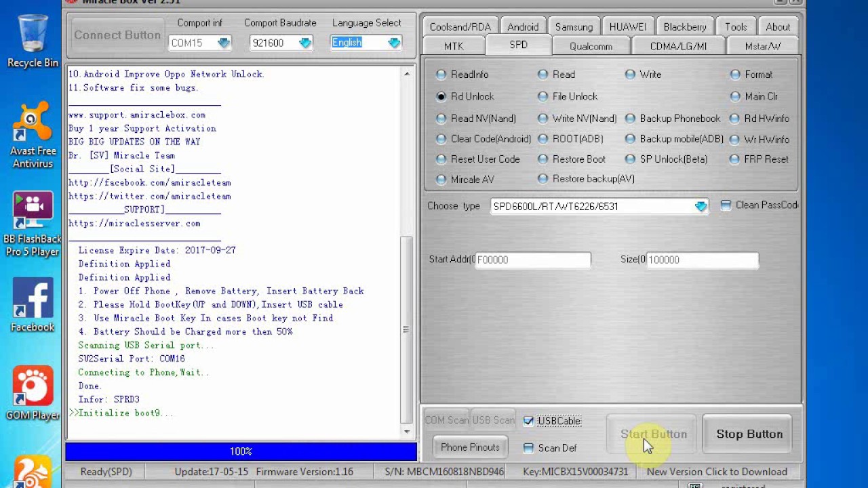Choose the Read radio option

click(556, 75)
